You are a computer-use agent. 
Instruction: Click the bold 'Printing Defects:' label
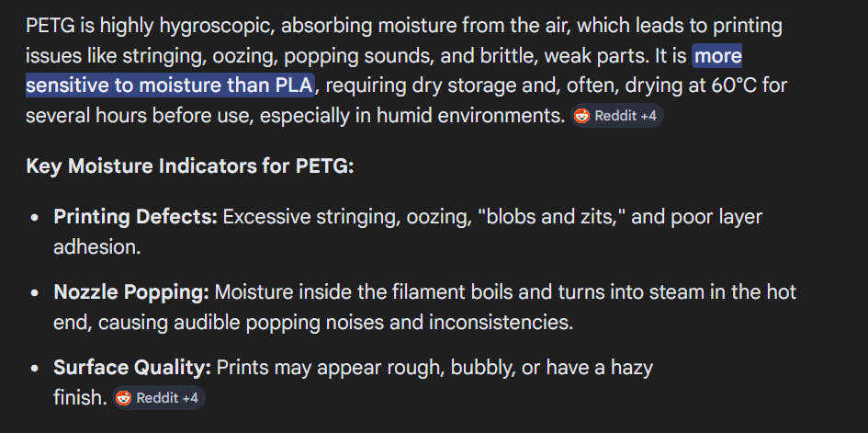[x=135, y=217]
